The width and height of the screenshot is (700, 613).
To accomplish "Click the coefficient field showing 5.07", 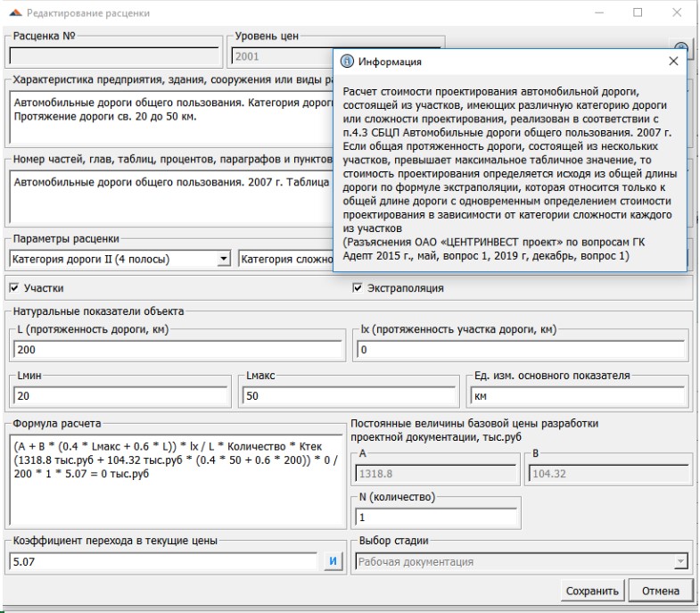I will click(x=163, y=561).
